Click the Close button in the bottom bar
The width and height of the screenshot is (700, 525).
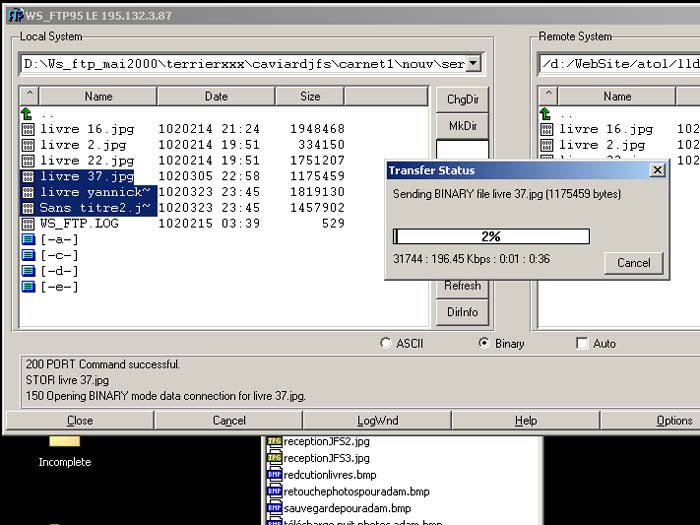(x=80, y=421)
